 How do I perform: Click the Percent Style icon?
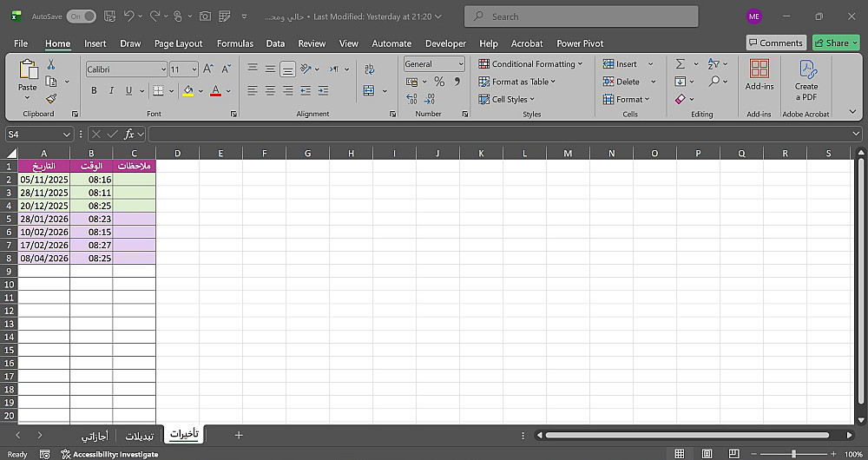pos(439,82)
